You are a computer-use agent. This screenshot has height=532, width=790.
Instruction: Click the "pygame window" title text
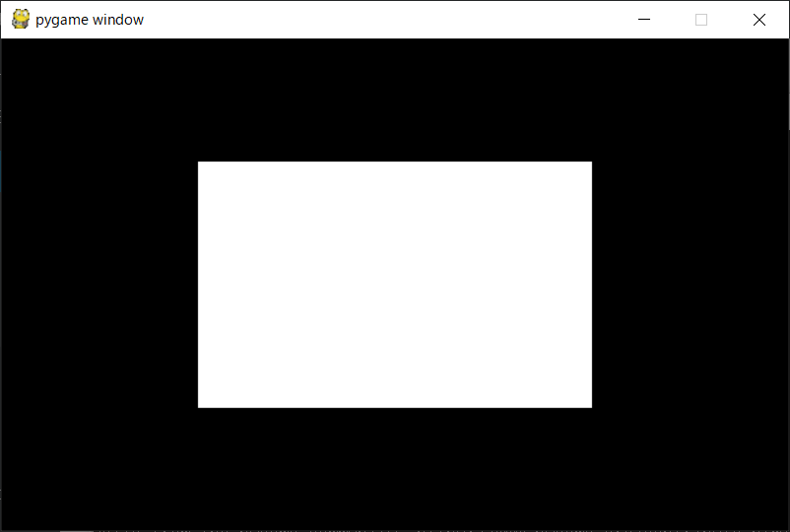coord(90,20)
